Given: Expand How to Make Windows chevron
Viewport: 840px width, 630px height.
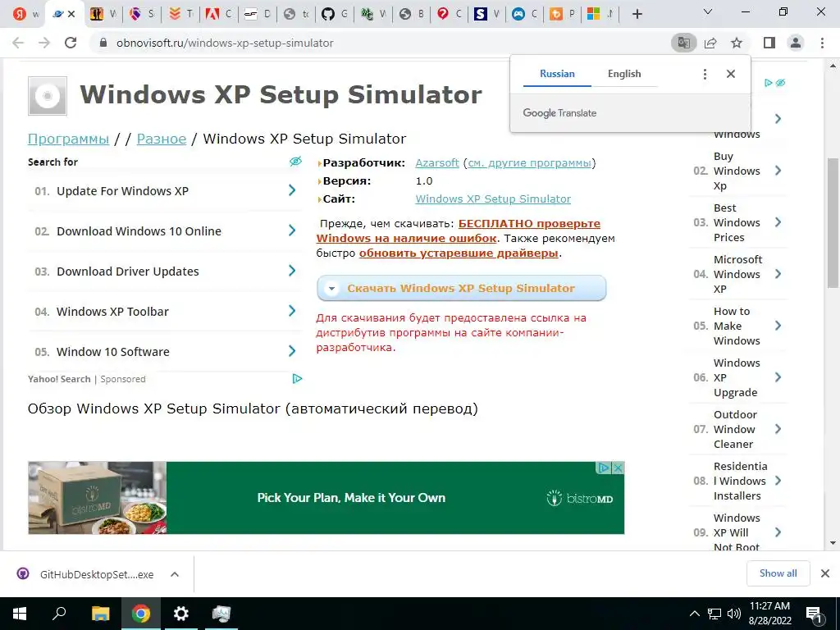Looking at the screenshot, I should click(x=778, y=326).
